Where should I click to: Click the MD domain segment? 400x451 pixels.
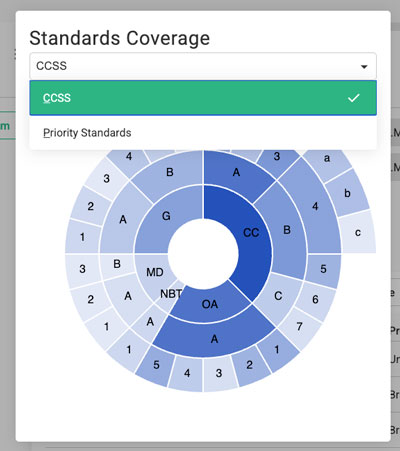(x=155, y=272)
